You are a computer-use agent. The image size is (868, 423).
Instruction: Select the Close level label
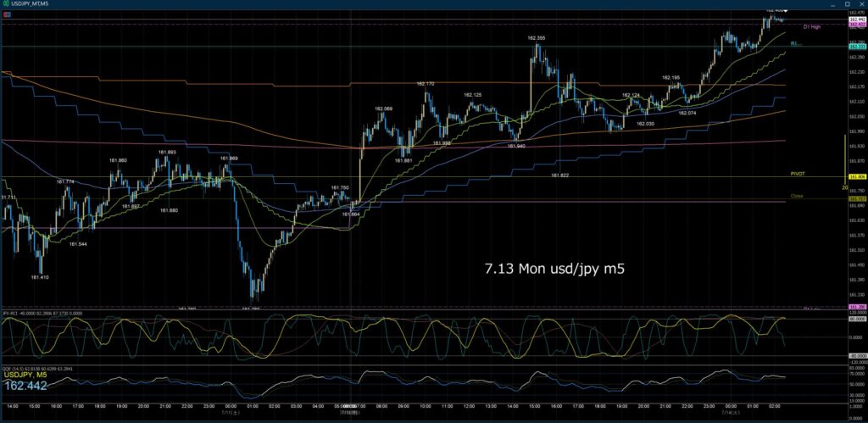coord(797,196)
